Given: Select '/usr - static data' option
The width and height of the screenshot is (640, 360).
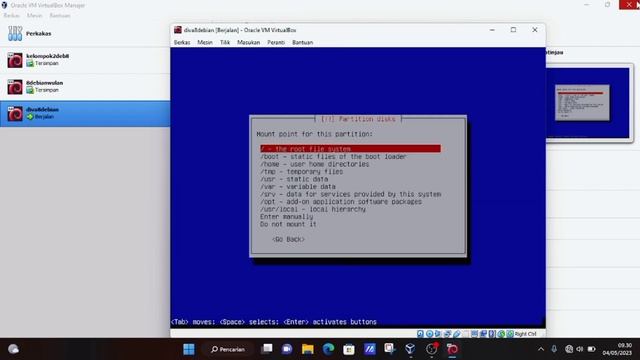Looking at the screenshot, I should click(294, 179).
